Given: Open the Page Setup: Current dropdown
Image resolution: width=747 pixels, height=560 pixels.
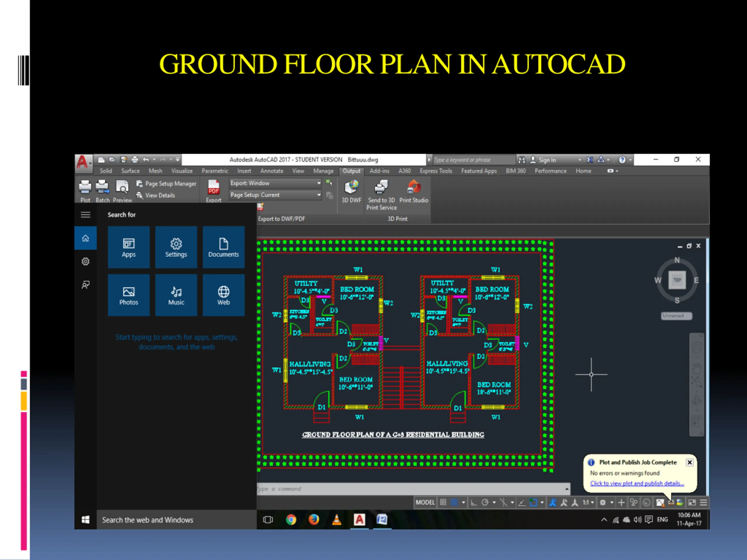Looking at the screenshot, I should tap(318, 195).
